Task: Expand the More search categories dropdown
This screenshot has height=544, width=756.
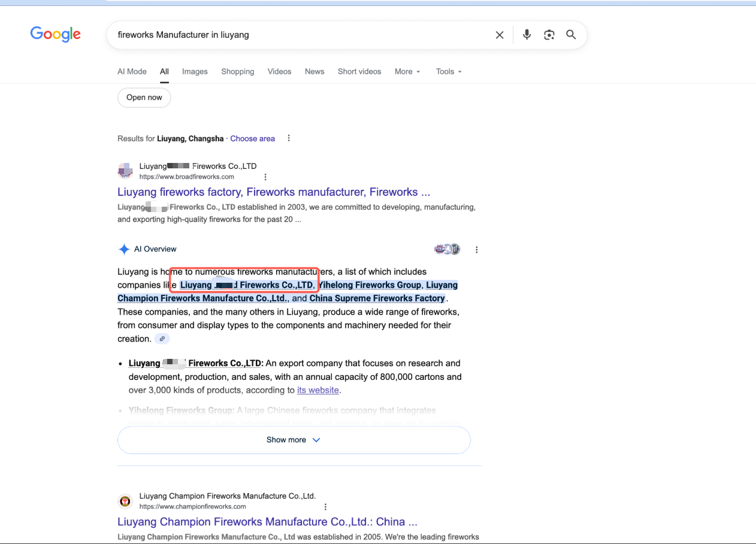Action: pos(407,71)
